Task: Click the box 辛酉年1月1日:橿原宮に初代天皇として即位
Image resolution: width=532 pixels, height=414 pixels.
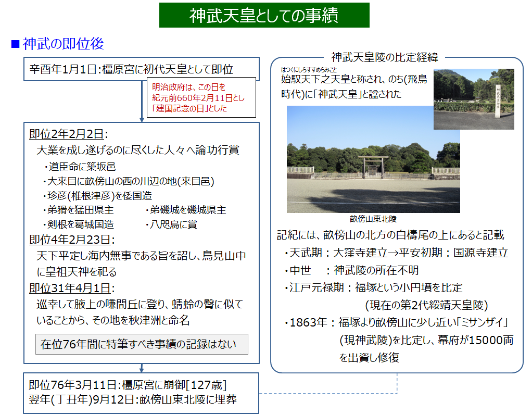Action: (x=142, y=69)
